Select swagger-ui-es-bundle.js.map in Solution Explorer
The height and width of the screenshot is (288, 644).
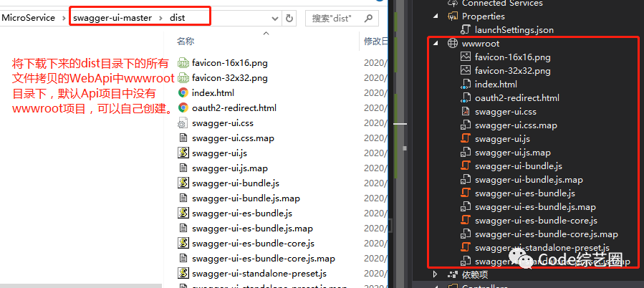click(x=535, y=206)
